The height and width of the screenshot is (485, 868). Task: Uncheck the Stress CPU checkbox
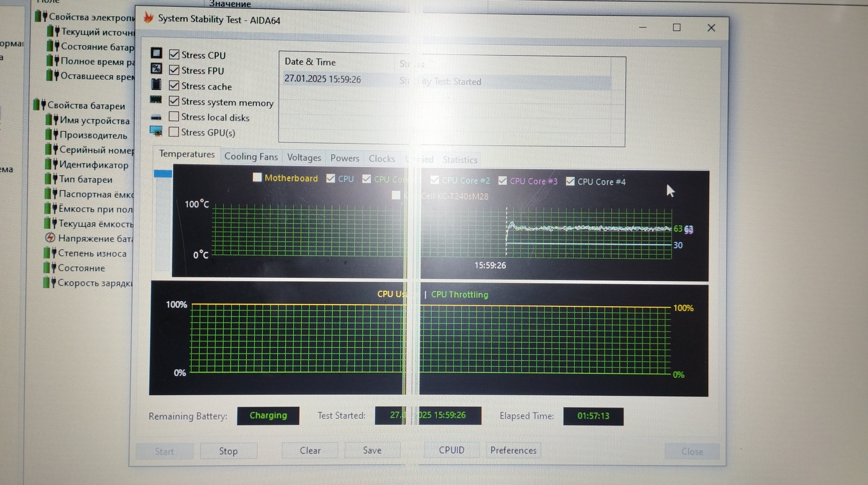click(174, 54)
